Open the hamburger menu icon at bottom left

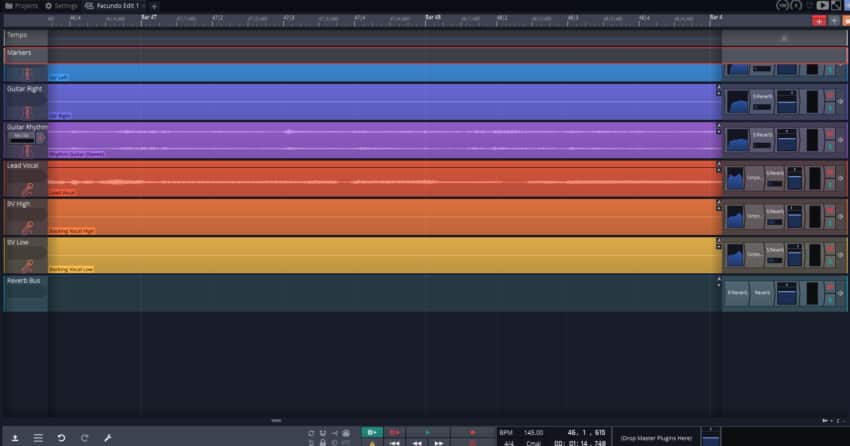pos(38,438)
